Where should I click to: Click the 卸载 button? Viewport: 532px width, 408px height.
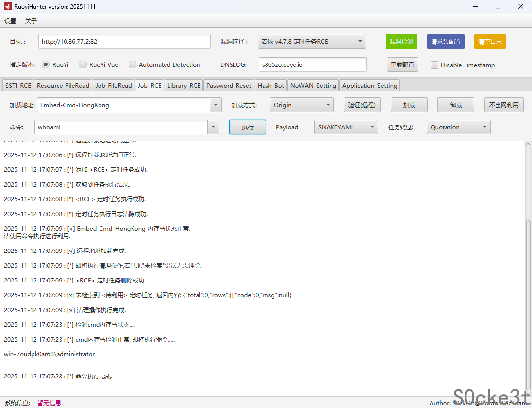(x=456, y=105)
